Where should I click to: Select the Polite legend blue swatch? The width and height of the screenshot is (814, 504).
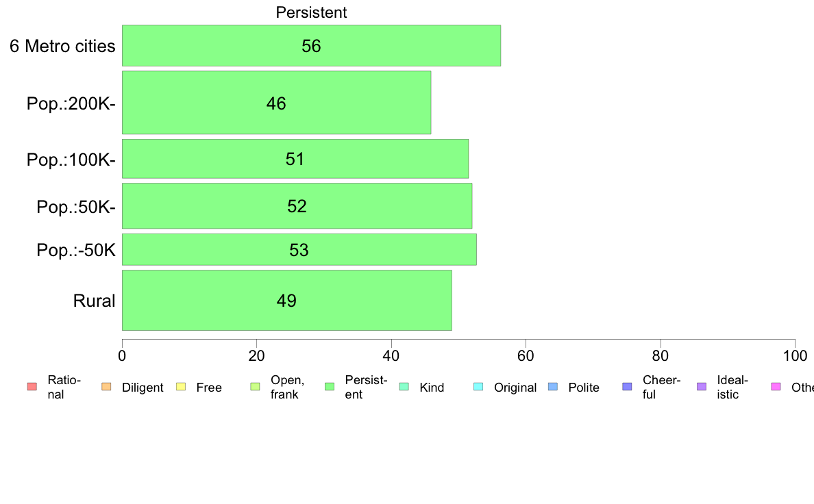click(x=553, y=387)
